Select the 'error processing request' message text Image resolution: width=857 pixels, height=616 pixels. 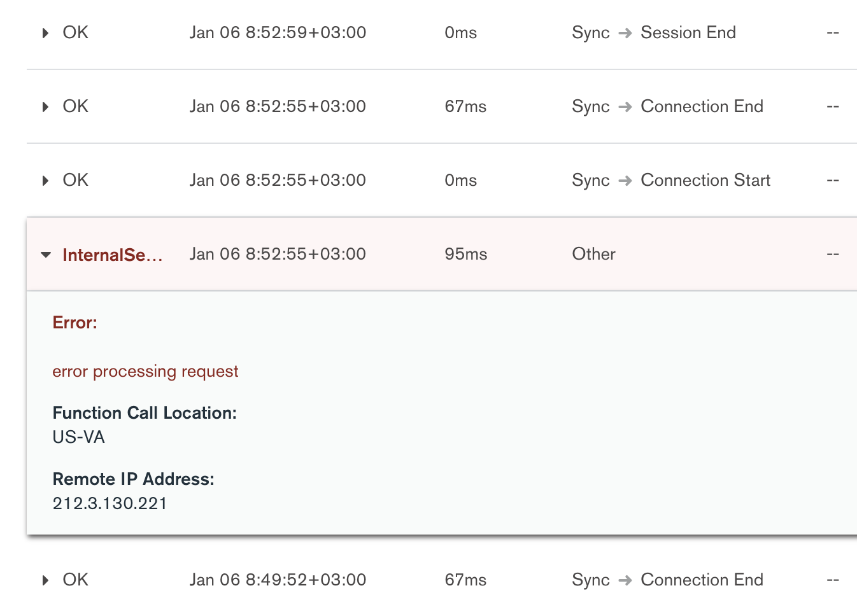[x=145, y=372]
